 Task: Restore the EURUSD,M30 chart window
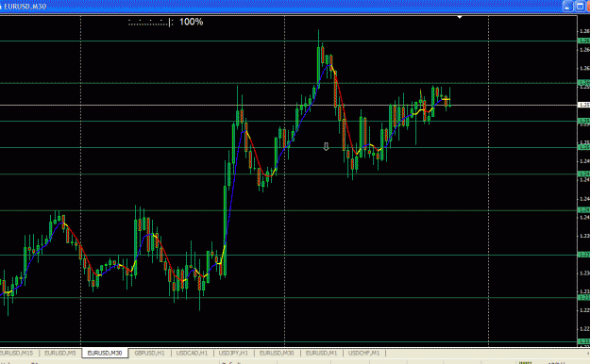(x=580, y=6)
